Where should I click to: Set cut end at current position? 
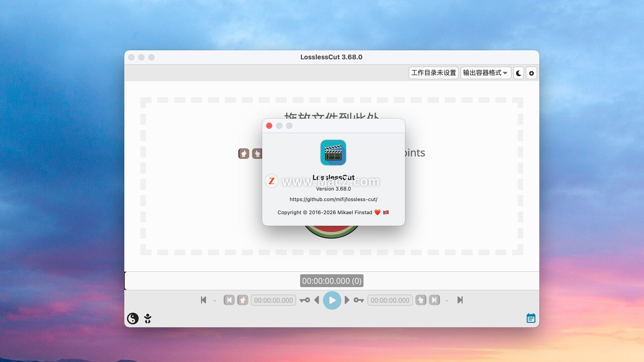[x=421, y=300]
